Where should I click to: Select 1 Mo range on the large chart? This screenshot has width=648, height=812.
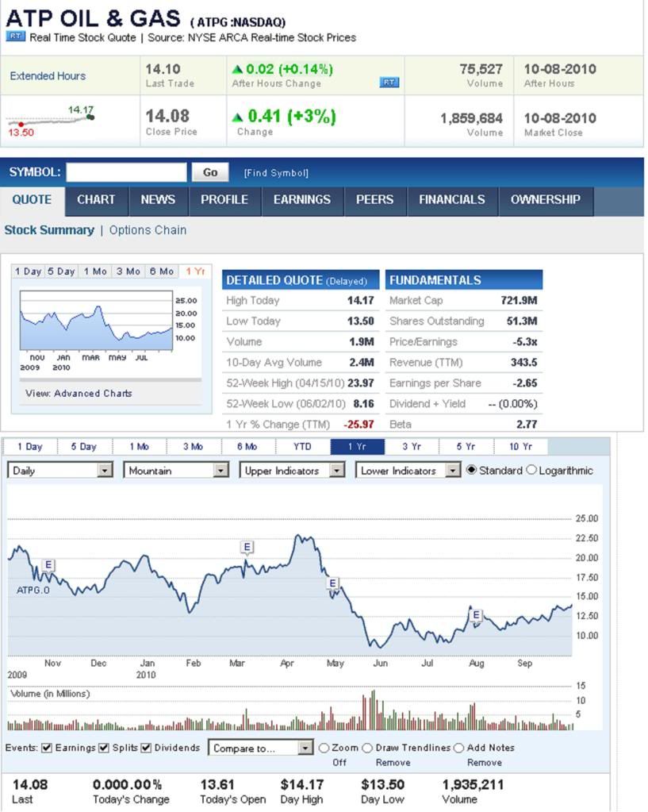(x=140, y=446)
